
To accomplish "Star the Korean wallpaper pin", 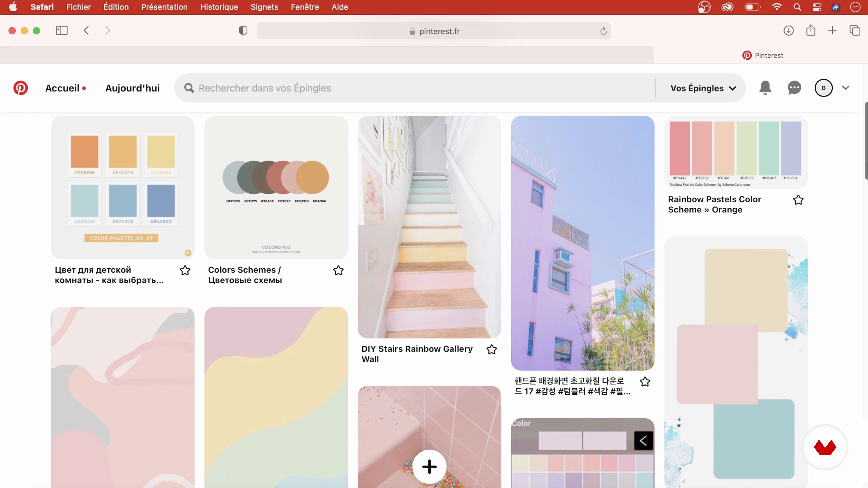I will coord(645,382).
